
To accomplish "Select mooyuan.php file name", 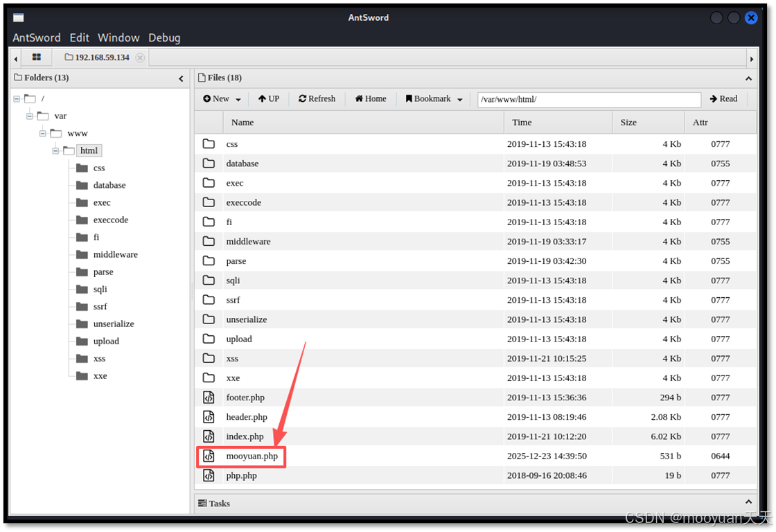I will (252, 456).
